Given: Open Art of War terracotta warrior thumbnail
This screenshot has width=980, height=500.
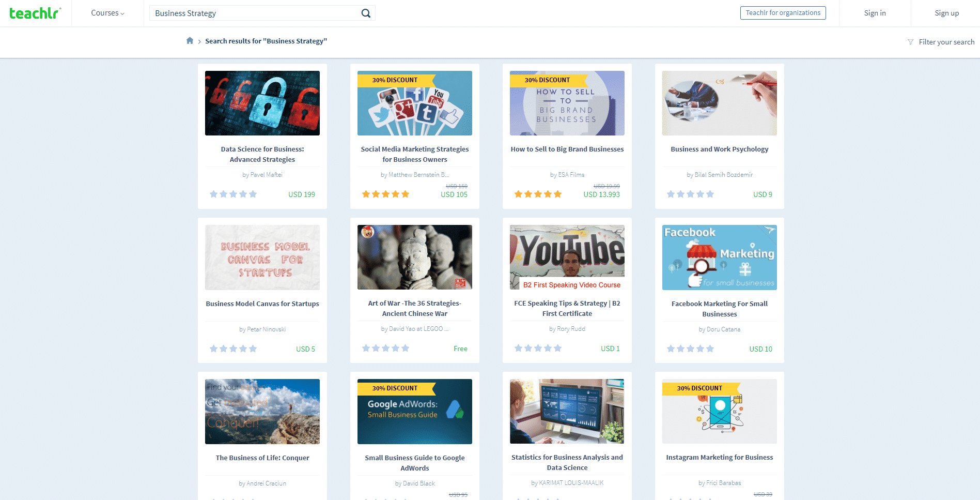Looking at the screenshot, I should [x=415, y=257].
